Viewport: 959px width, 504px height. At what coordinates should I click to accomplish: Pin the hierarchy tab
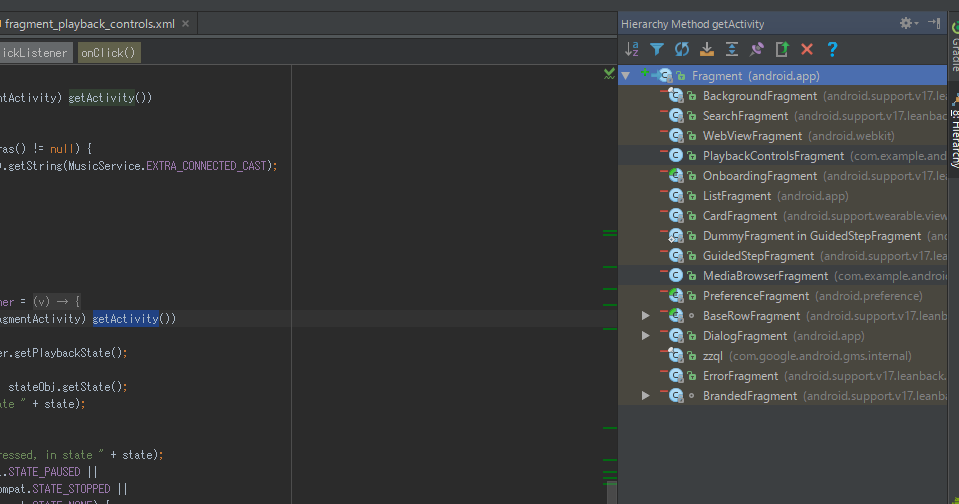click(757, 49)
